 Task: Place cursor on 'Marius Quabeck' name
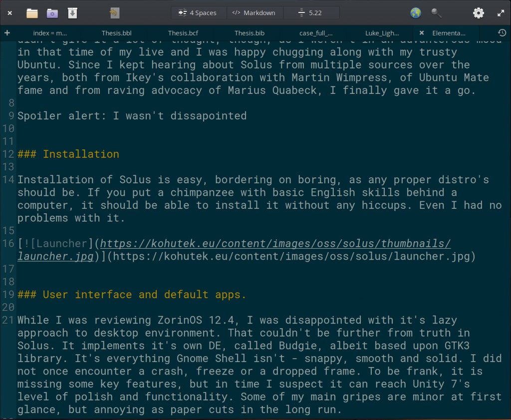point(272,90)
